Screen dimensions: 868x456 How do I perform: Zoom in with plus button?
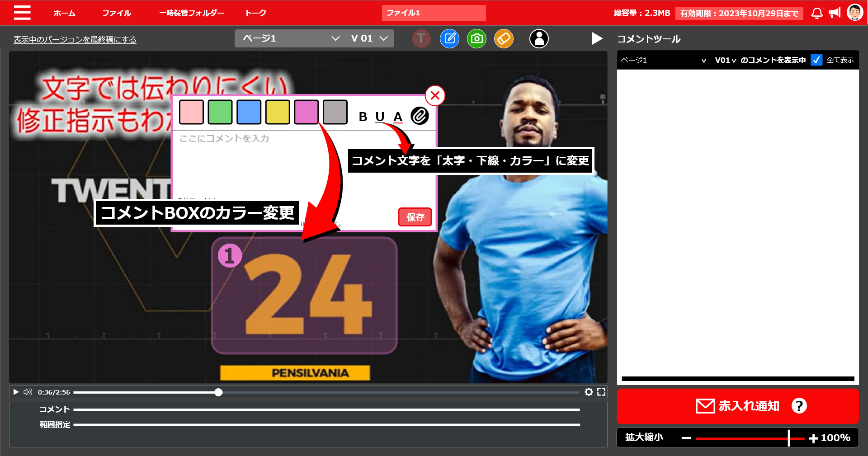pyautogui.click(x=813, y=438)
